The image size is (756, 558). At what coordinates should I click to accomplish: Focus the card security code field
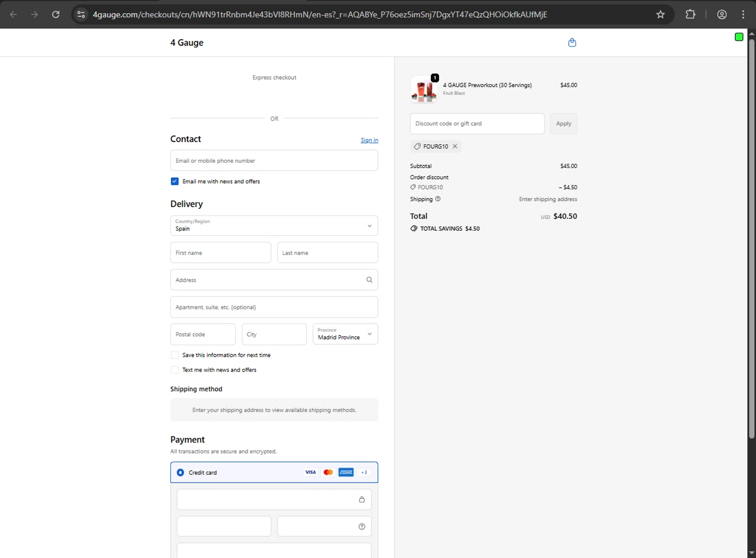(325, 526)
